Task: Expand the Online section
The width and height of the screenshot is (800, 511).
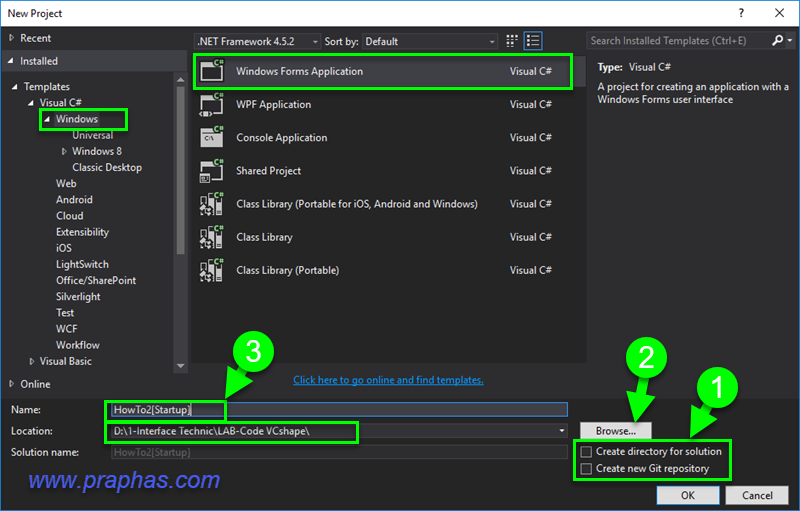Action: coord(11,384)
